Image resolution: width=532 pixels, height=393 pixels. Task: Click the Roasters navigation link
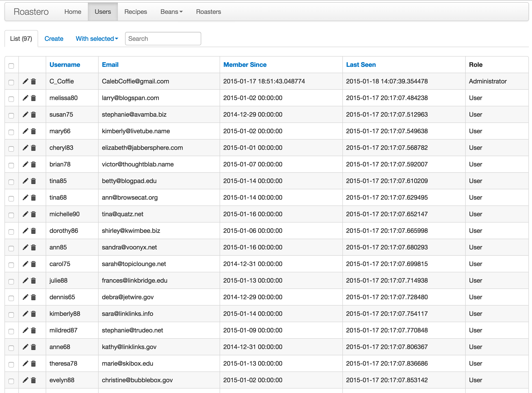coord(208,12)
